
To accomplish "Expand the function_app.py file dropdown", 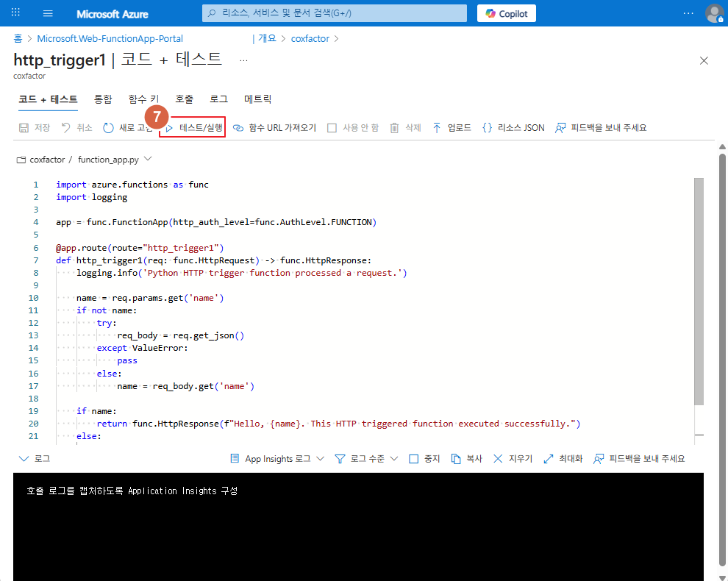I will tap(148, 159).
